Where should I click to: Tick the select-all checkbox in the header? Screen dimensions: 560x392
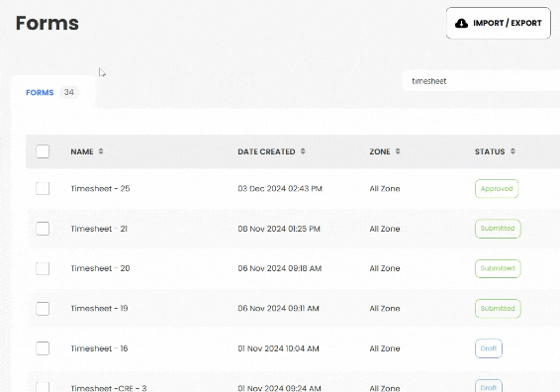point(43,151)
